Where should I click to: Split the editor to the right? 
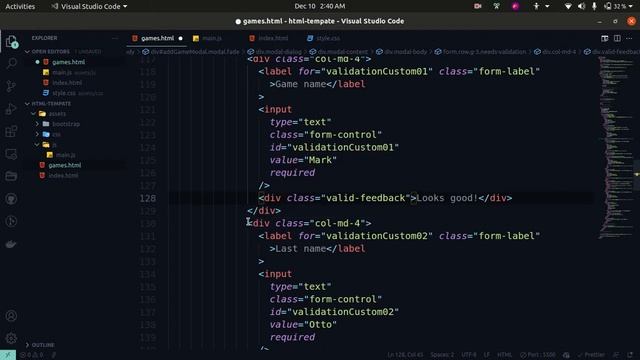coord(617,38)
